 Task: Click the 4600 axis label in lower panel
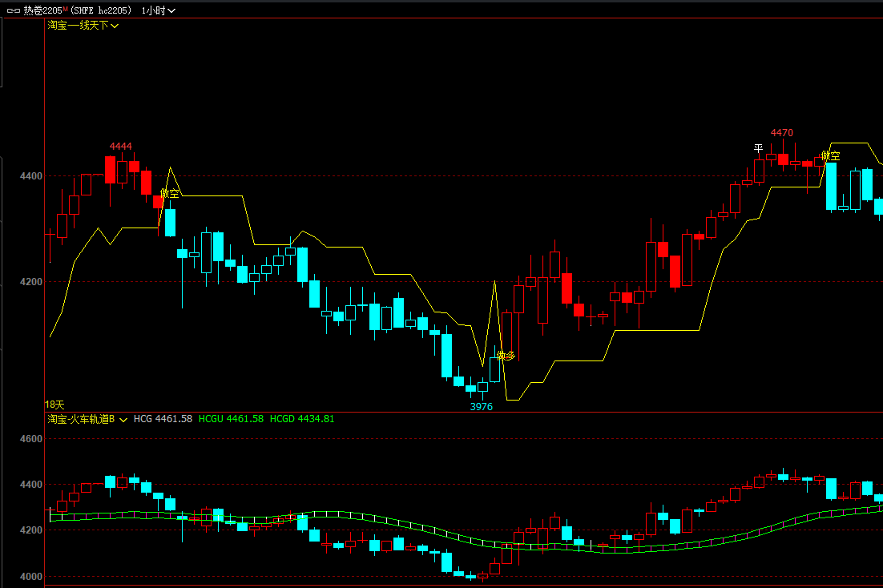(x=31, y=439)
